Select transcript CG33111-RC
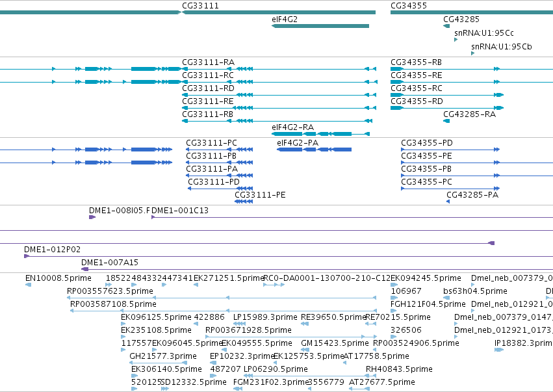Screen dimensions: 553x392 [x=208, y=75]
